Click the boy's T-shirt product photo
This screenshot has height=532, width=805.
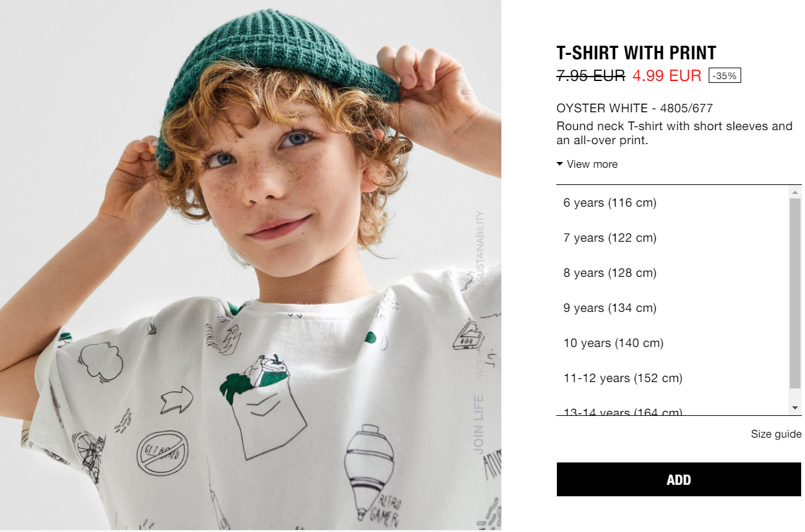(x=250, y=265)
